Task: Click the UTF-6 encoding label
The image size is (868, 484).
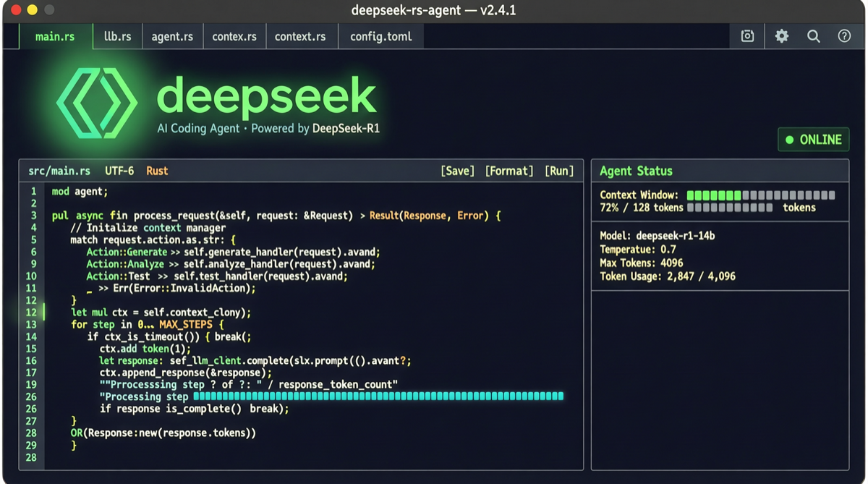Action: [119, 171]
